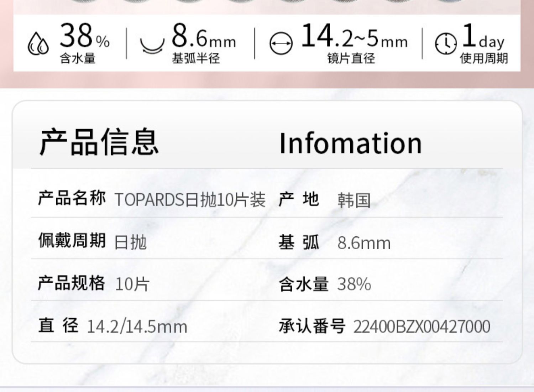534x392 pixels.
Task: Select the 日抛 value next to 佩戴周期
Action: 131,242
